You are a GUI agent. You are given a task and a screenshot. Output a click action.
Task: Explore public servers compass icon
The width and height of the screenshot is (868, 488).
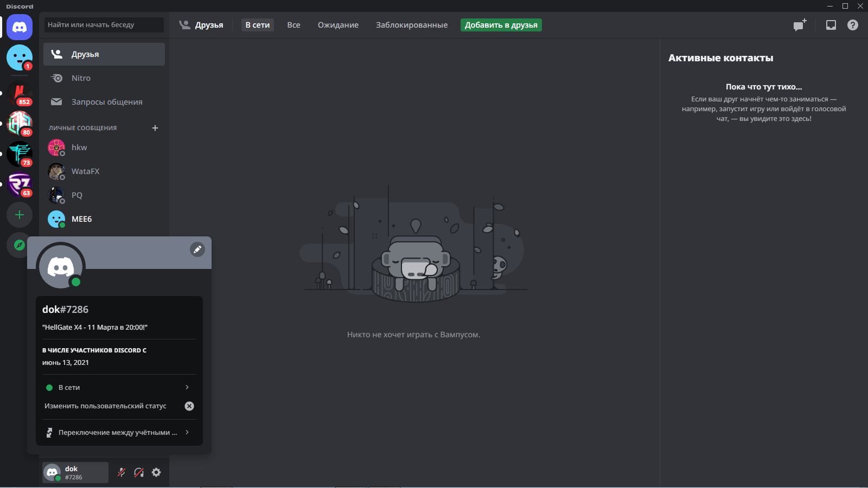click(20, 245)
